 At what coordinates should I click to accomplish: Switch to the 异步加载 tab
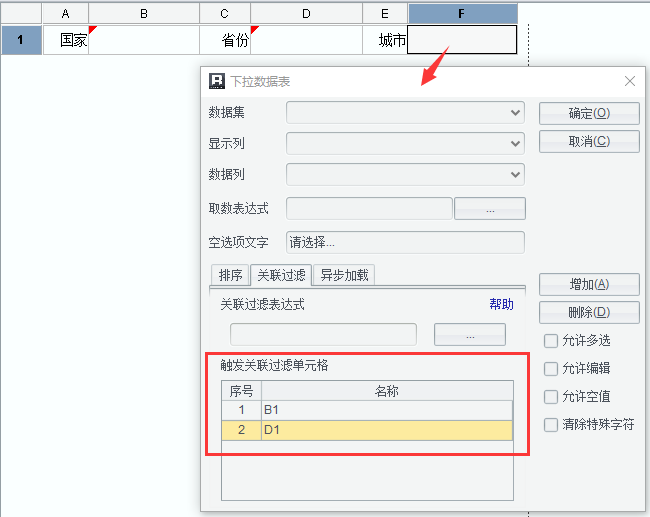(344, 275)
